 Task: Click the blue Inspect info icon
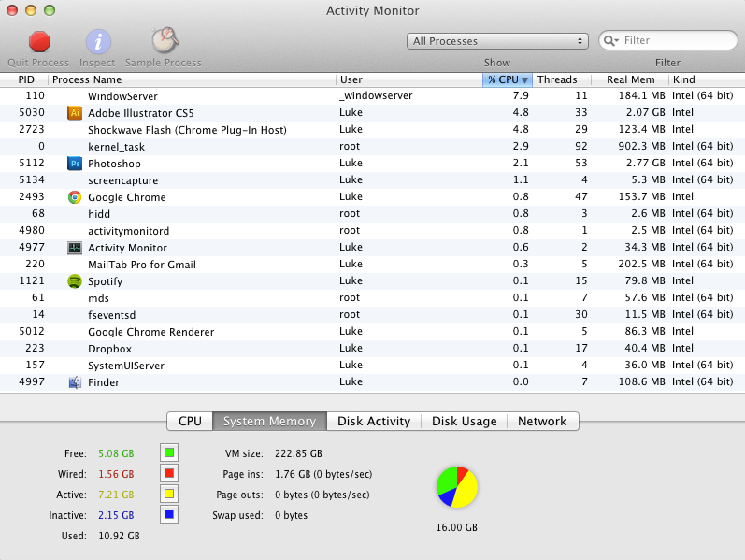(x=98, y=41)
